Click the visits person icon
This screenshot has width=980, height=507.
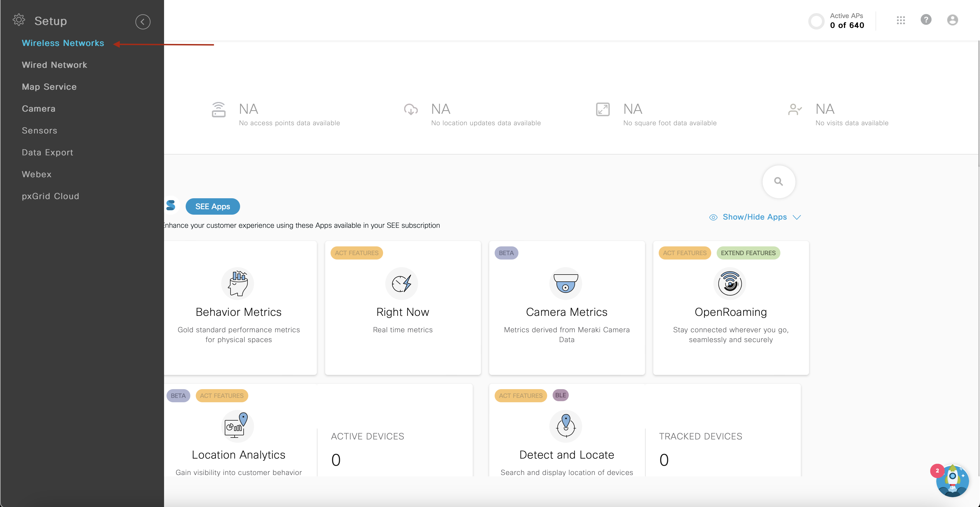click(795, 110)
